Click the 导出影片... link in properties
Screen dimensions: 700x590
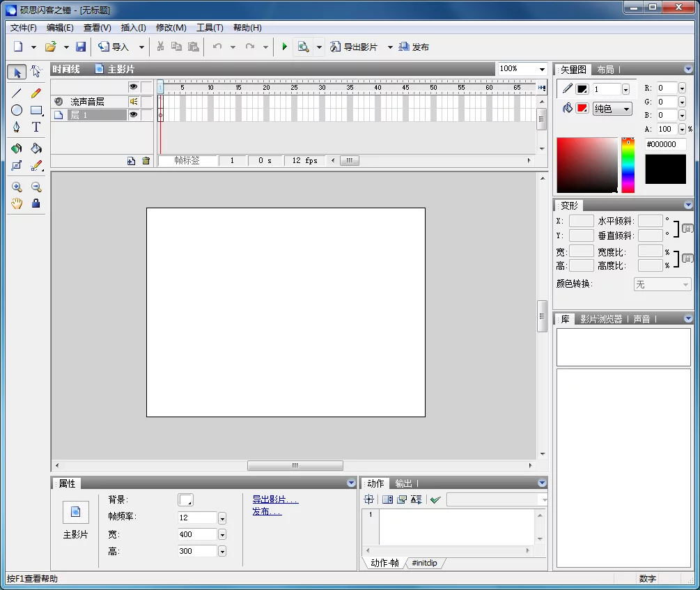point(275,499)
